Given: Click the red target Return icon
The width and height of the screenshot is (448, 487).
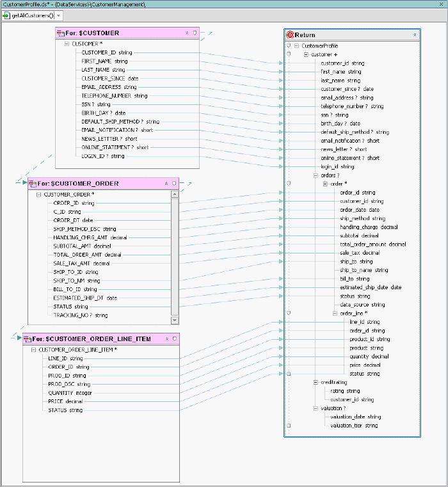Looking at the screenshot, I should point(290,35).
